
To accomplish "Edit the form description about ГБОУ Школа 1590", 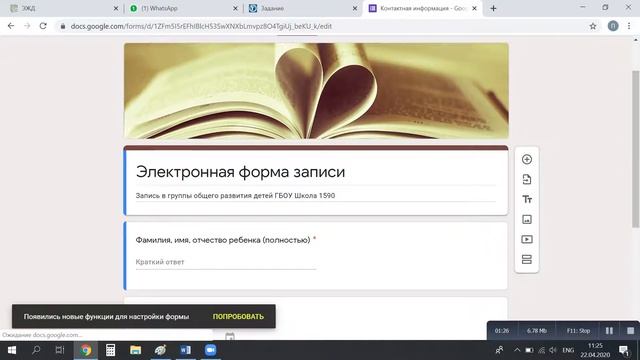I will pos(235,196).
